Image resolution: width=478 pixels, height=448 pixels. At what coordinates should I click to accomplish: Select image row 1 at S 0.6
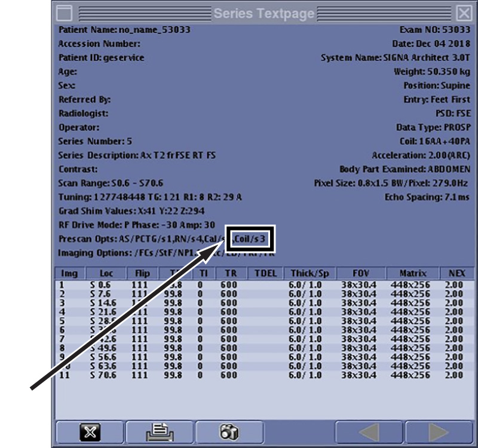click(x=263, y=285)
